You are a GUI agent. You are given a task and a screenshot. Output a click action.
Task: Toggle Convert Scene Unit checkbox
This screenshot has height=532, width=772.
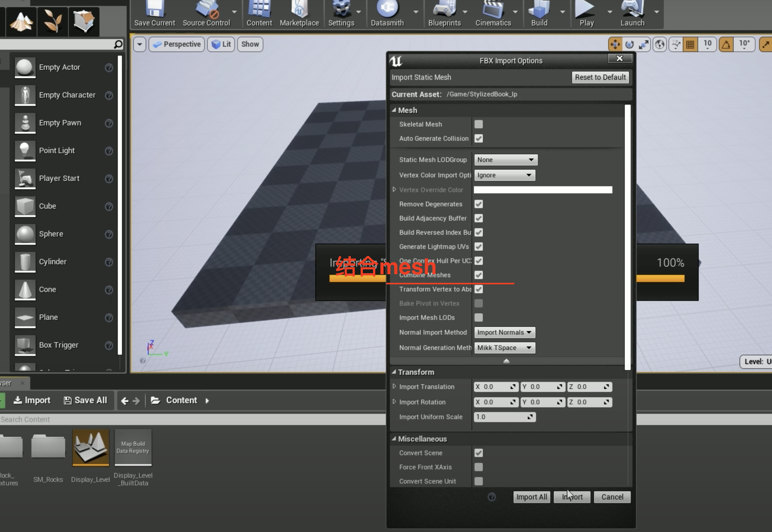[479, 481]
